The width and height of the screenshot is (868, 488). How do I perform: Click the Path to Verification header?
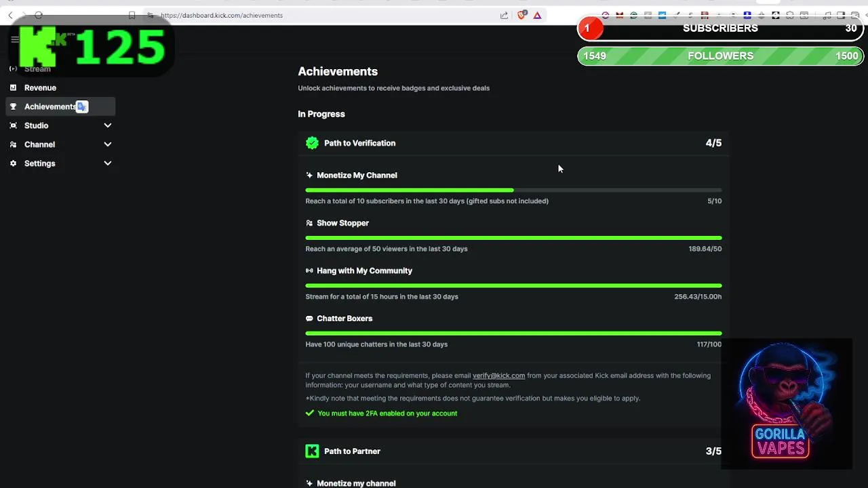359,143
